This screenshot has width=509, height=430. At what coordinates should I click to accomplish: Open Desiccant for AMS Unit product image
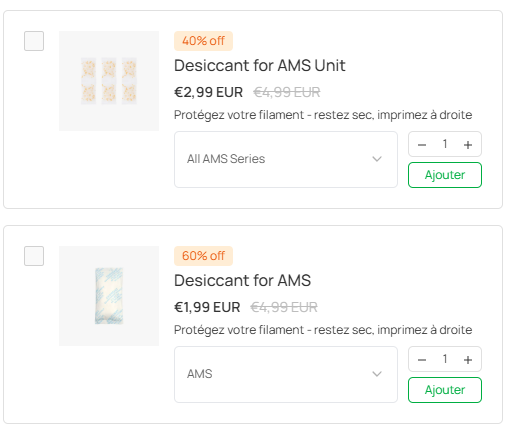point(109,81)
